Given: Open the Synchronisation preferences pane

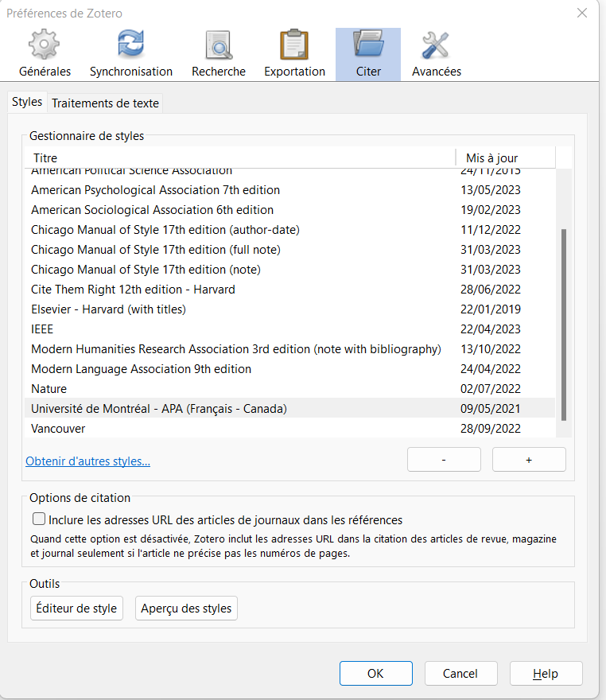Looking at the screenshot, I should point(130,54).
